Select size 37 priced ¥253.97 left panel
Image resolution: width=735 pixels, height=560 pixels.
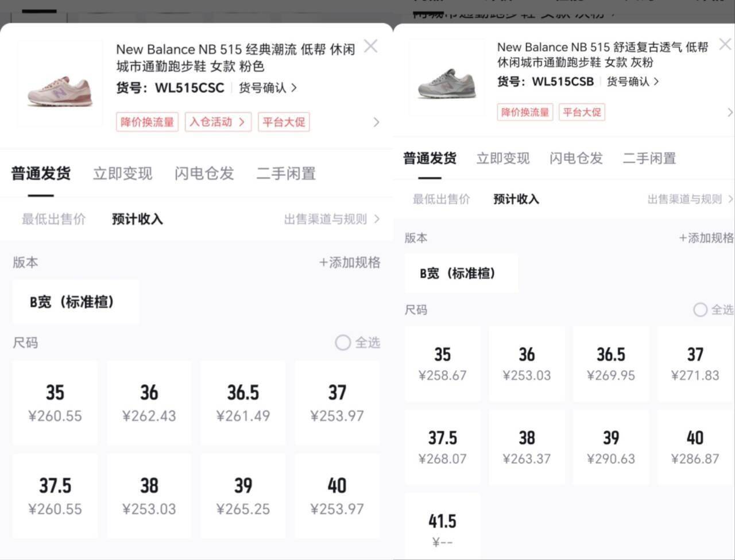pyautogui.click(x=337, y=403)
